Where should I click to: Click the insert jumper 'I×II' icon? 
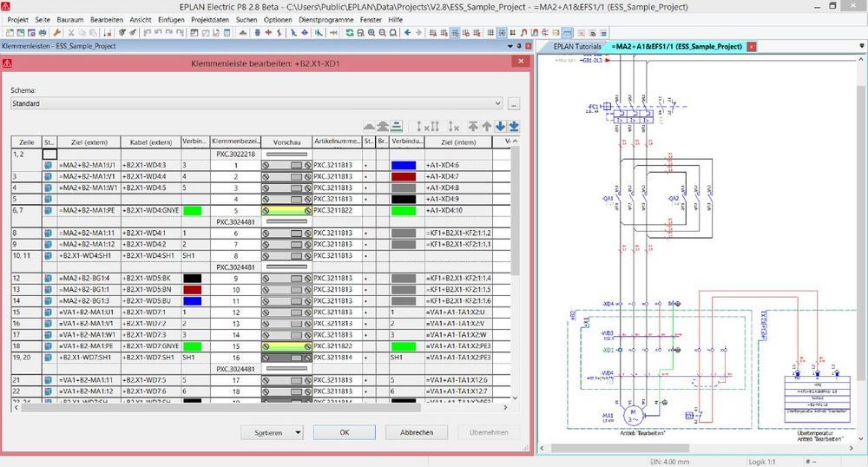(x=427, y=126)
